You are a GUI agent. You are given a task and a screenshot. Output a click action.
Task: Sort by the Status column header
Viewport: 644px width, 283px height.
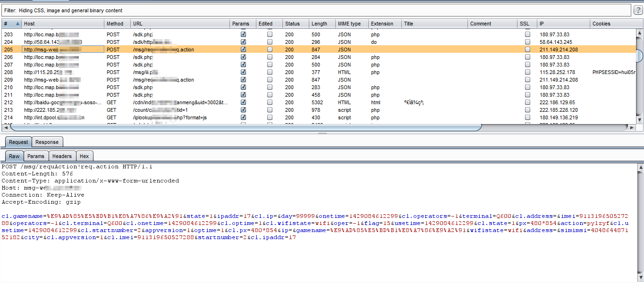[292, 24]
